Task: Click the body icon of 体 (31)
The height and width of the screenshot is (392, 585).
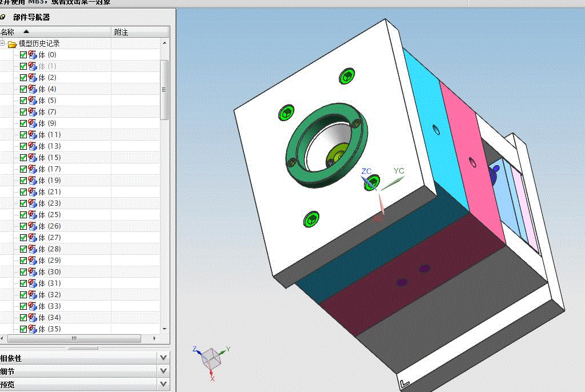Action: pos(33,283)
